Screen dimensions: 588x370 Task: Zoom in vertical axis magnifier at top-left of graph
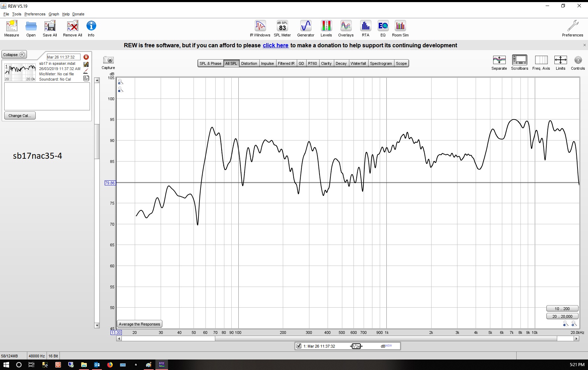120,82
